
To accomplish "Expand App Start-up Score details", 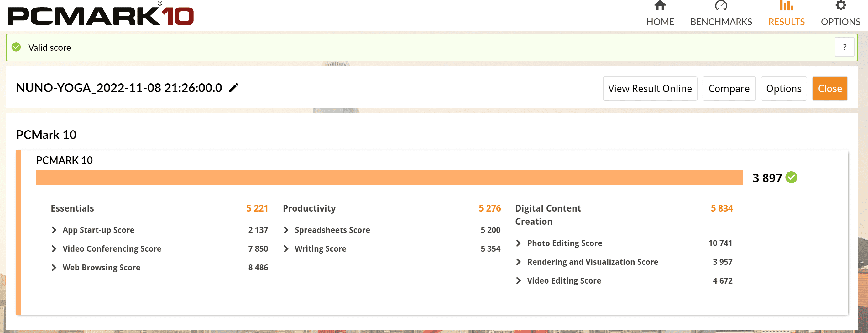I will [x=54, y=230].
